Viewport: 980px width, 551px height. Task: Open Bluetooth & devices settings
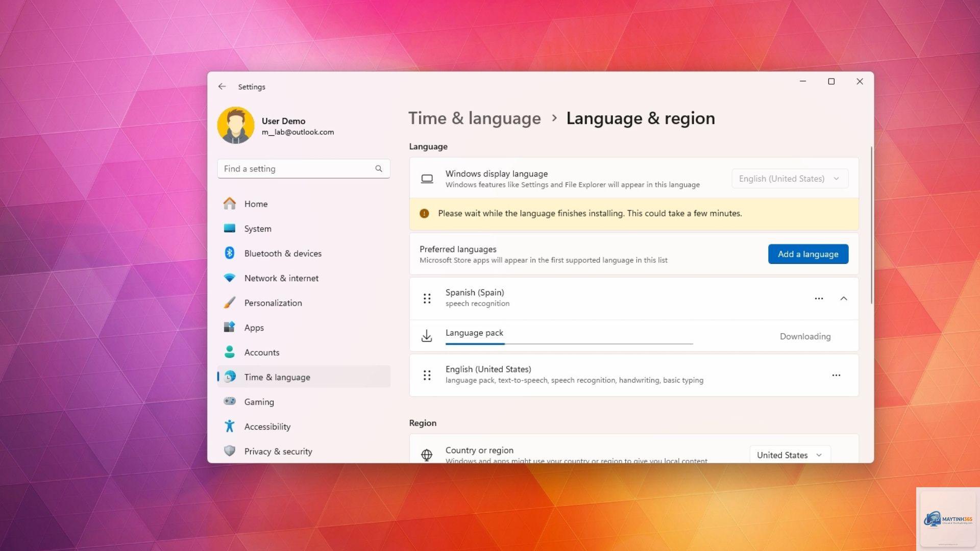point(304,253)
